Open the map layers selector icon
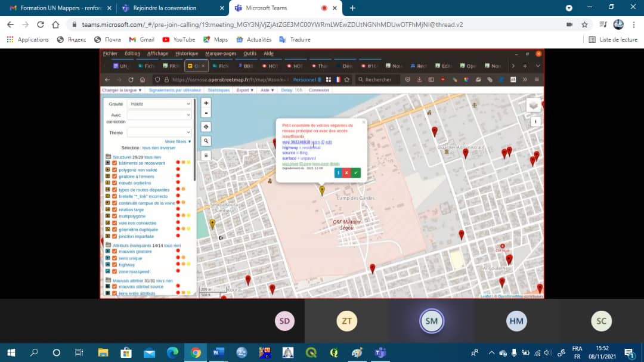This screenshot has height=362, width=644. [x=533, y=105]
